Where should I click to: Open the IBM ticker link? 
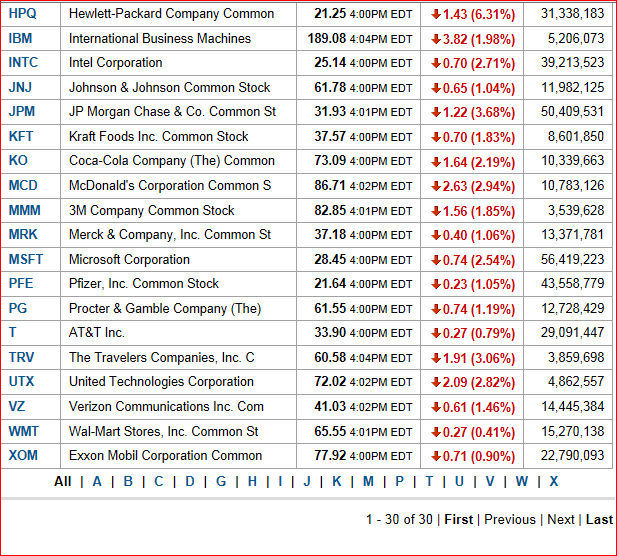(20, 39)
